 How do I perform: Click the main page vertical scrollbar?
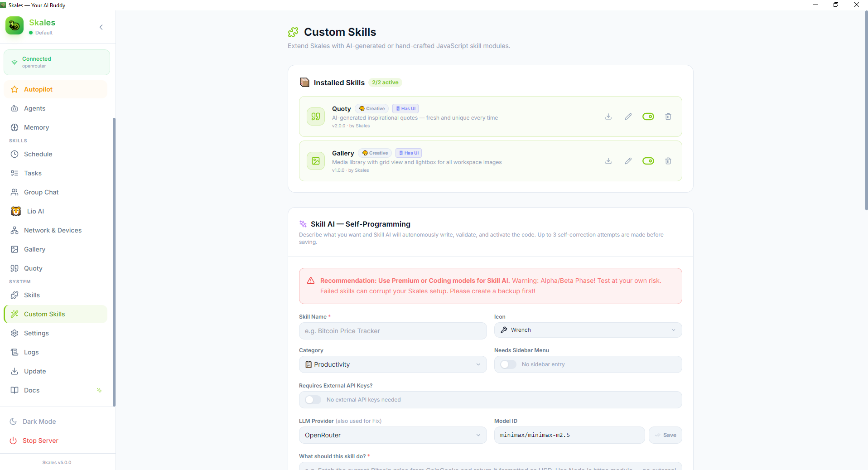(x=866, y=111)
